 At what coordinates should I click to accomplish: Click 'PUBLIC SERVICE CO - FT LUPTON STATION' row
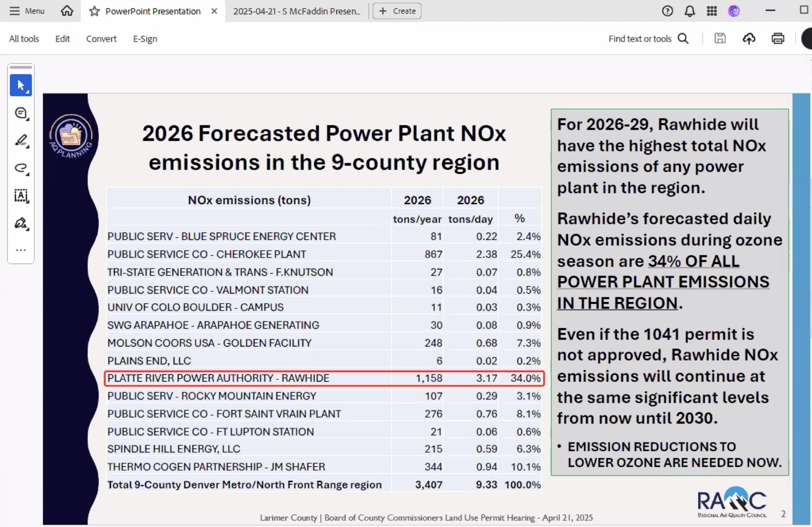tap(324, 431)
